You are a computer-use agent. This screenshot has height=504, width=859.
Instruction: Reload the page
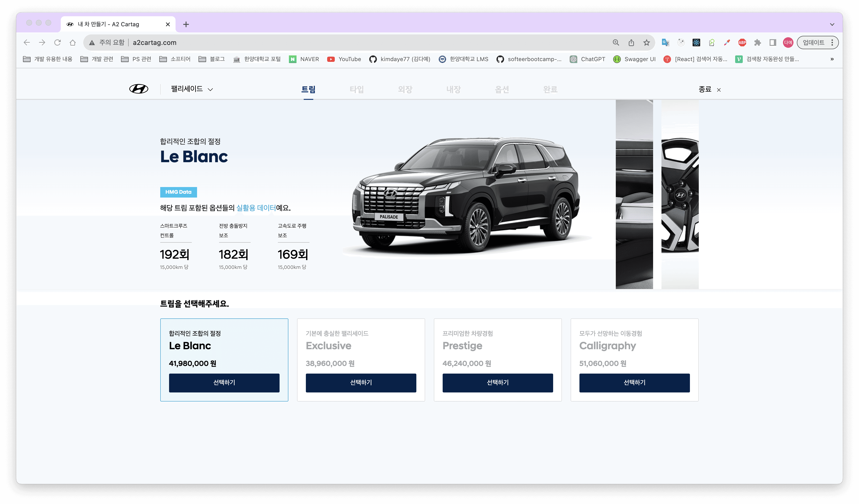click(x=57, y=43)
